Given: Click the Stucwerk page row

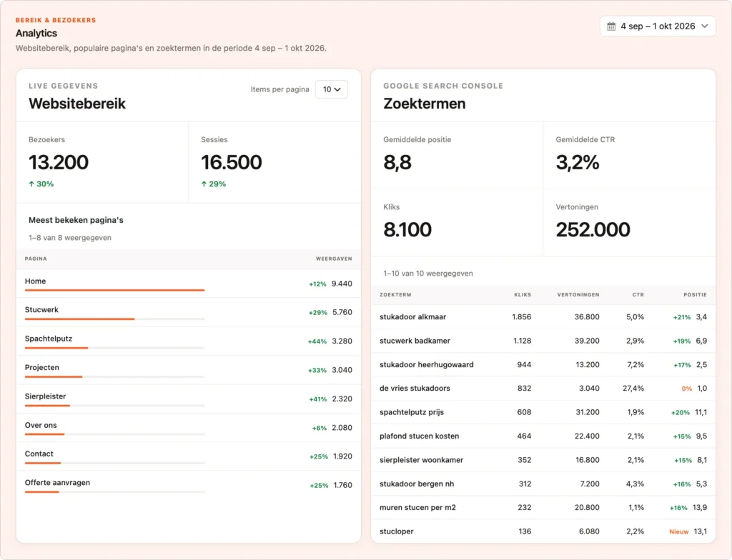Looking at the screenshot, I should point(189,312).
